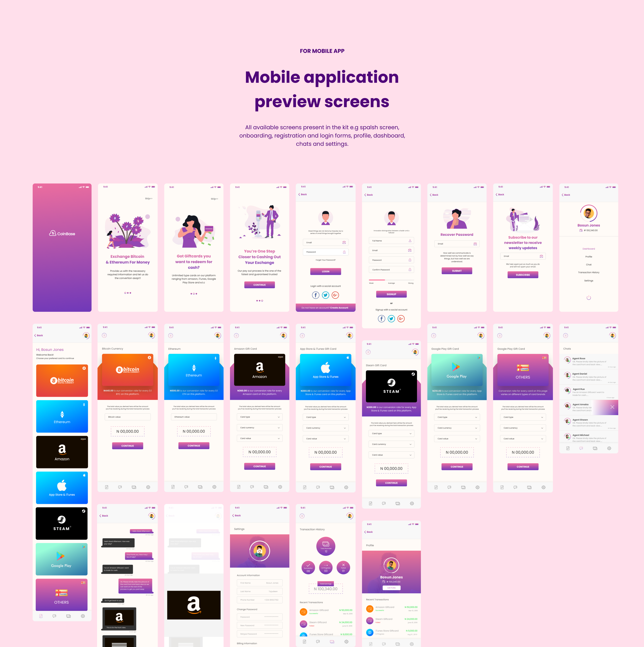The width and height of the screenshot is (644, 647).
Task: Toggle Twitter social login option
Action: click(326, 295)
